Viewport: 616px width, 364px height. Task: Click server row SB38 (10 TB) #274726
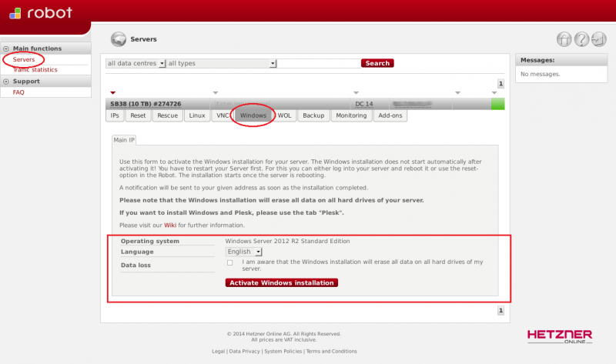click(x=146, y=104)
